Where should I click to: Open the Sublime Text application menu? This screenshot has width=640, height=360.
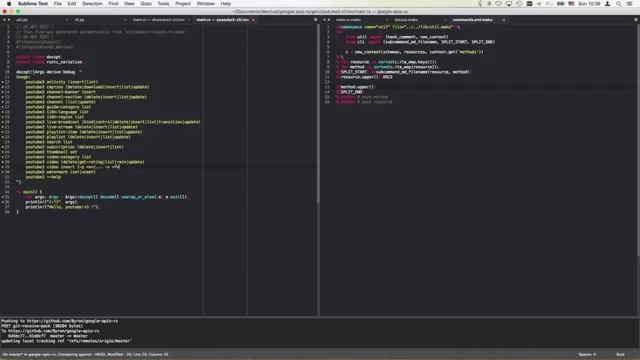click(33, 4)
